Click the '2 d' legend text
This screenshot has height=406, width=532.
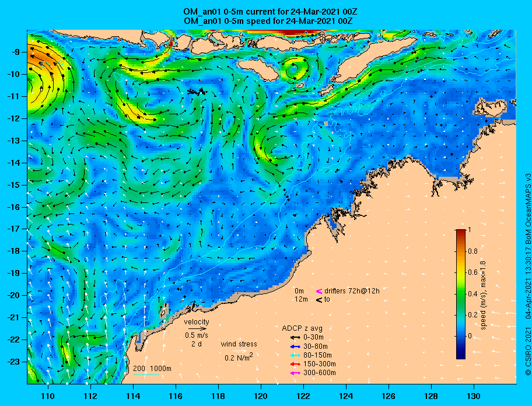coord(197,344)
